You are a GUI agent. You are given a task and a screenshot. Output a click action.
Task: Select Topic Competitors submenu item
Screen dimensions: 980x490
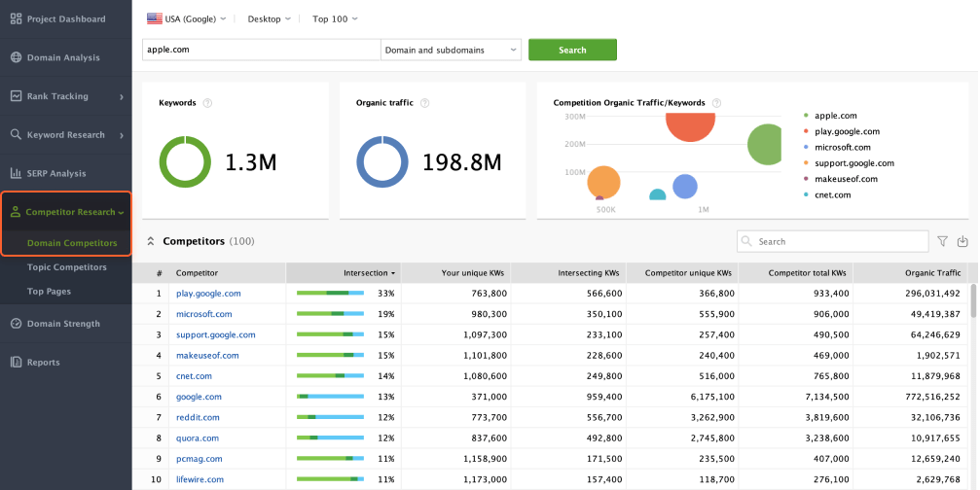point(67,267)
